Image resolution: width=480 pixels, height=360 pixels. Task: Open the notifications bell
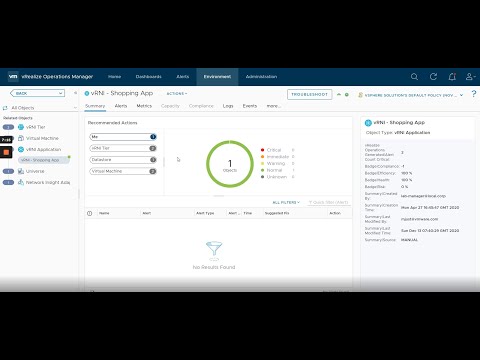coord(452,77)
